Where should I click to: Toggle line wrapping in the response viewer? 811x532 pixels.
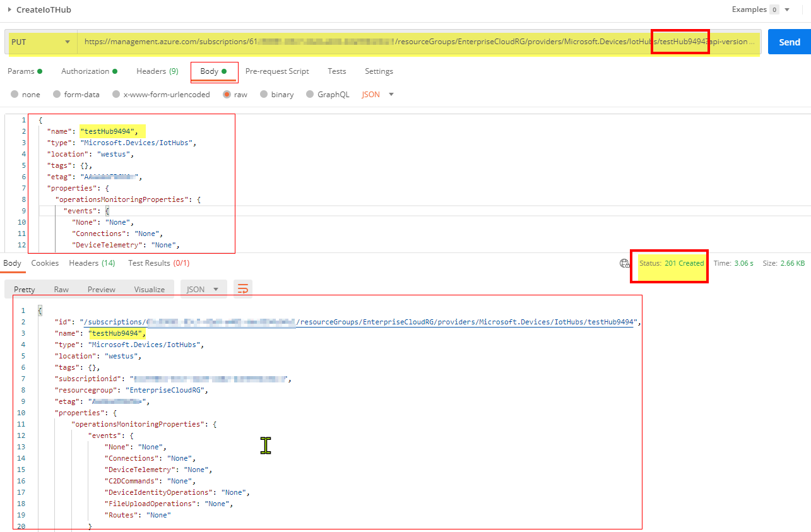pos(243,288)
